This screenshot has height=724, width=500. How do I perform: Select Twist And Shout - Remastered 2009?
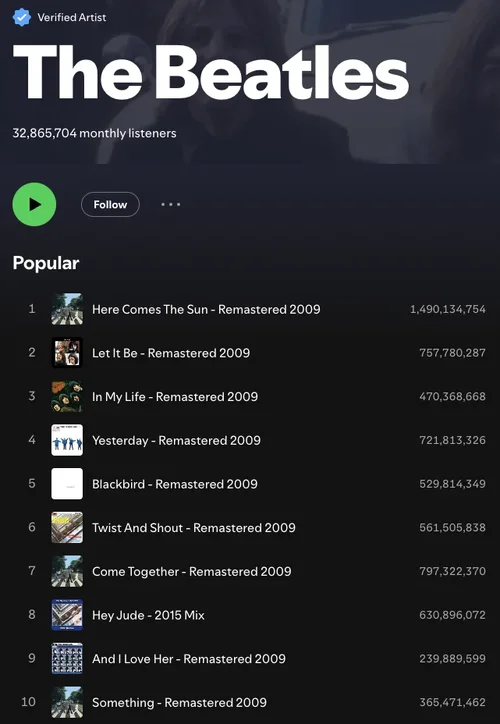(193, 528)
